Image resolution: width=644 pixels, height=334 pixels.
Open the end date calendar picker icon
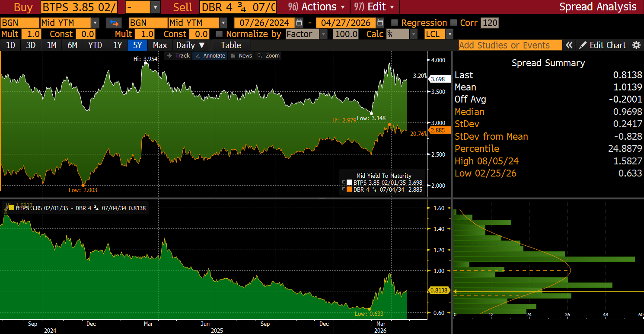380,23
